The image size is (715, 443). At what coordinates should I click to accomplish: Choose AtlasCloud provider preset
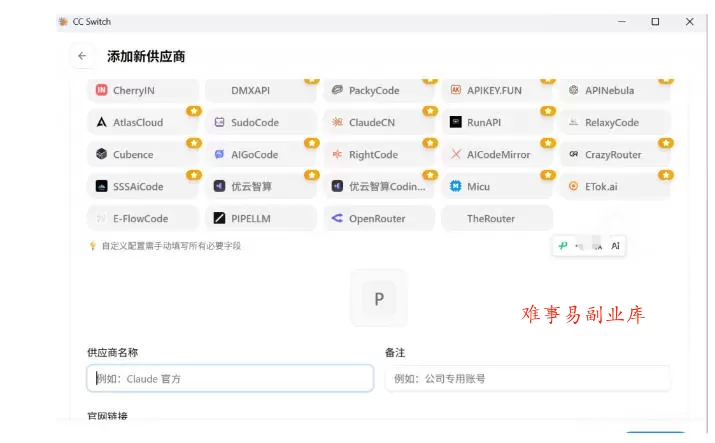tap(143, 122)
